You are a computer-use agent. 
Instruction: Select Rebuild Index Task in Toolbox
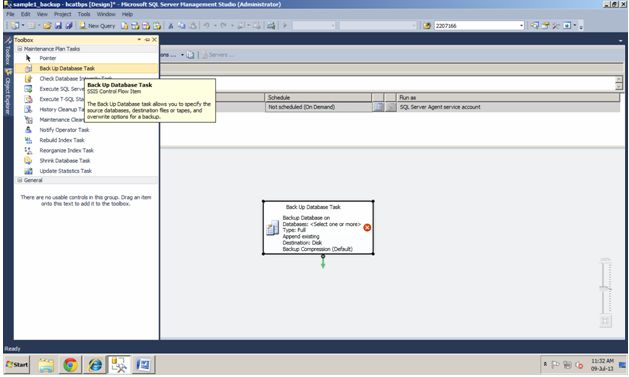[86, 140]
